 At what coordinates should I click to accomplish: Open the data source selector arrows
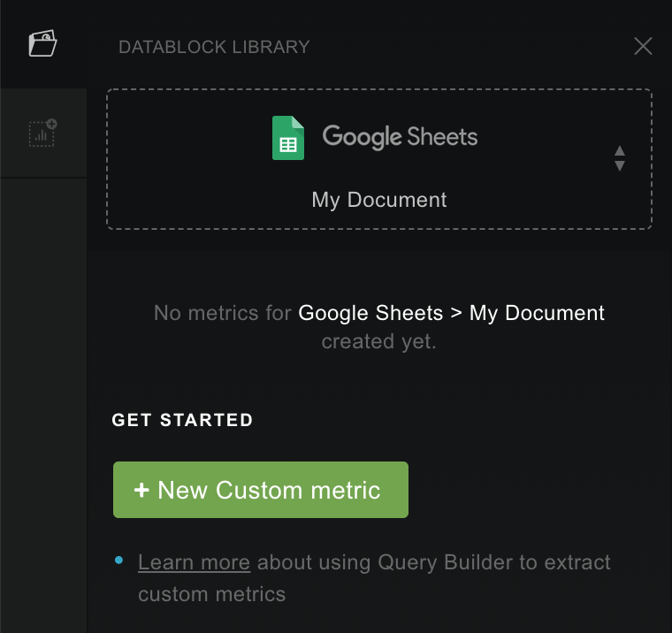pos(619,158)
